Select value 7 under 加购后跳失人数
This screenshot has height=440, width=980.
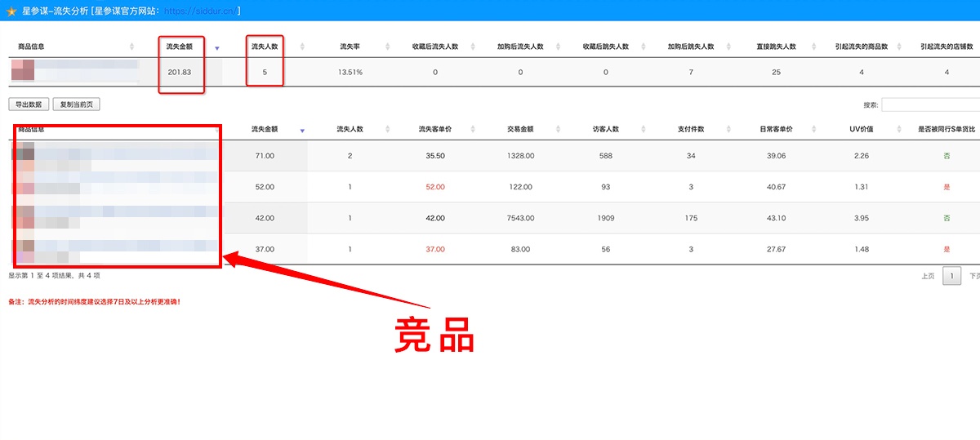(691, 72)
